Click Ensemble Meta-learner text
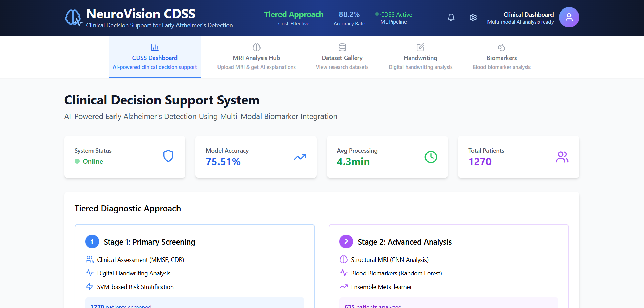 tap(381, 287)
